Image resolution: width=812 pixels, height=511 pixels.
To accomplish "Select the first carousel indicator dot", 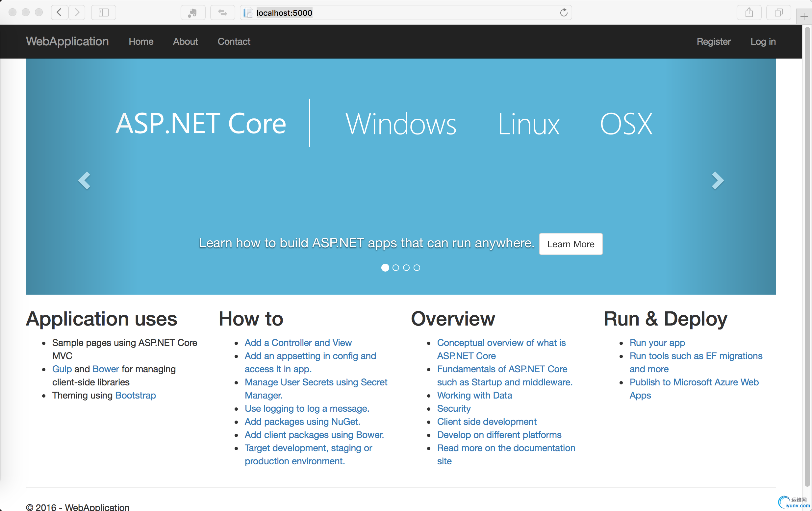I will 385,267.
